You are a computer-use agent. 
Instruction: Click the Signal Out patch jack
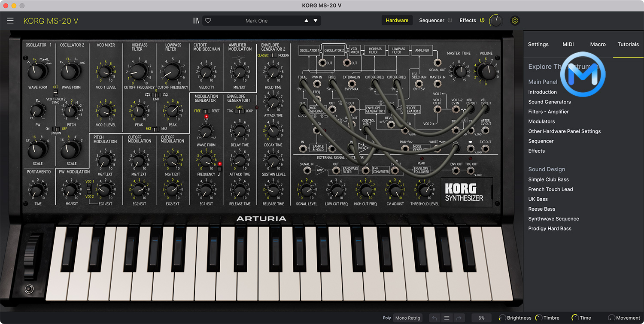[437, 63]
